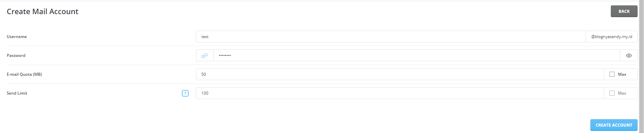Screen dimensions: 644x133
Task: Click the Create Mail Account heading
Action: [42, 11]
